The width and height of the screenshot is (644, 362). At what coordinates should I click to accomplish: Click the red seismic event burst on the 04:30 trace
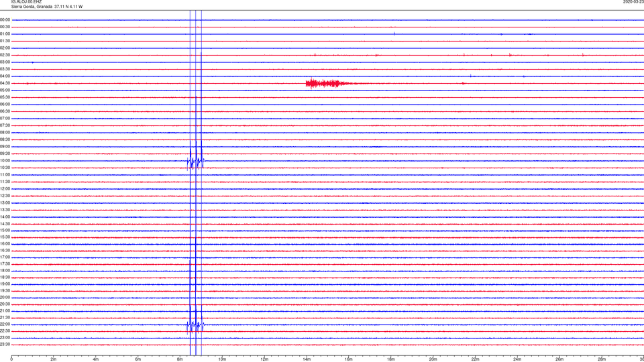tap(329, 83)
